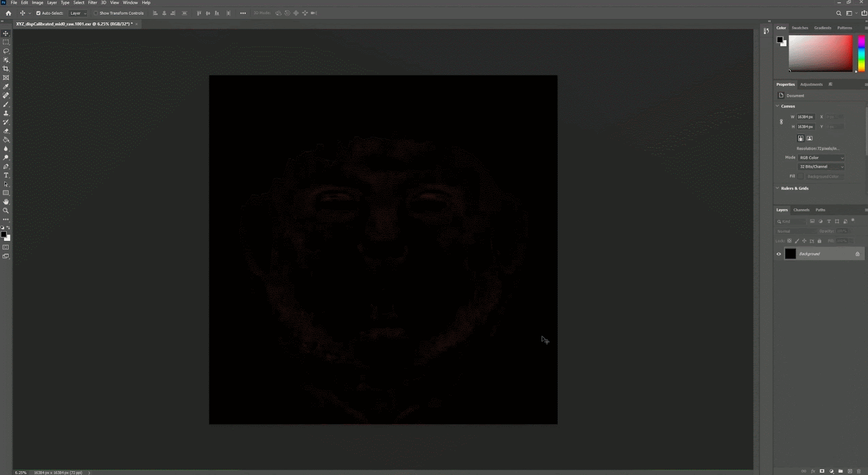Toggle the layer filter on/off switch

[853, 220]
